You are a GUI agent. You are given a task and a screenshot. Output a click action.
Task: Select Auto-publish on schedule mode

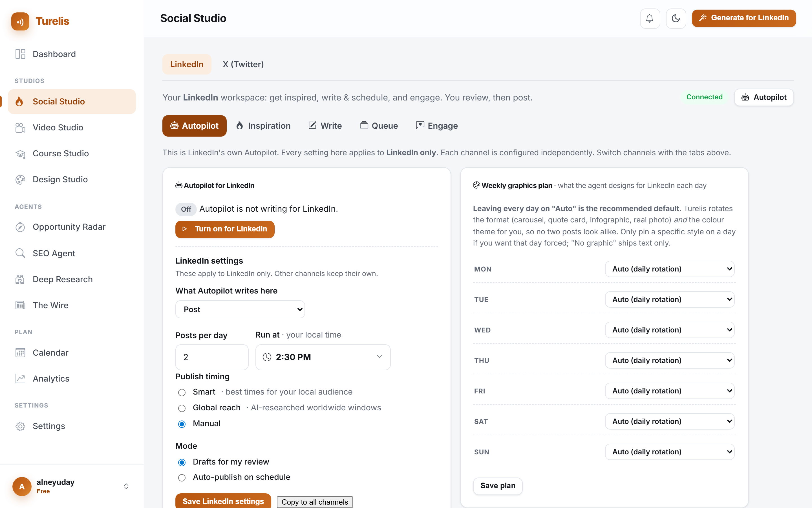tap(182, 478)
